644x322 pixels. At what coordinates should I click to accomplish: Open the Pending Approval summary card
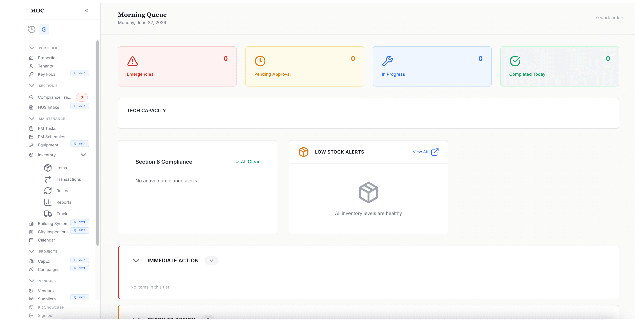pyautogui.click(x=305, y=67)
